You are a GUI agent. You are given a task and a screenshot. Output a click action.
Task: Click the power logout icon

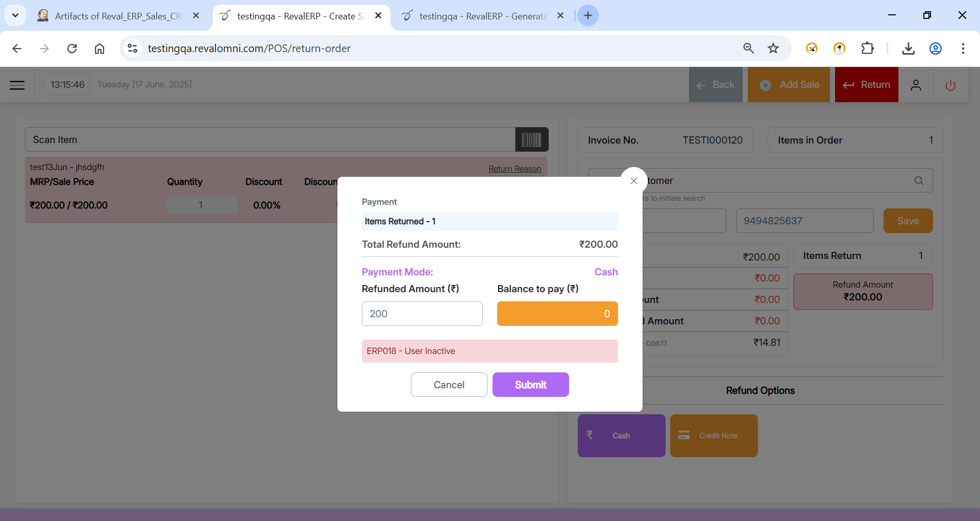950,85
